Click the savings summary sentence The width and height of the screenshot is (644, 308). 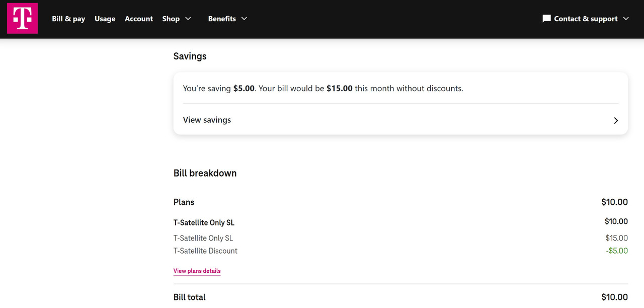coord(323,88)
